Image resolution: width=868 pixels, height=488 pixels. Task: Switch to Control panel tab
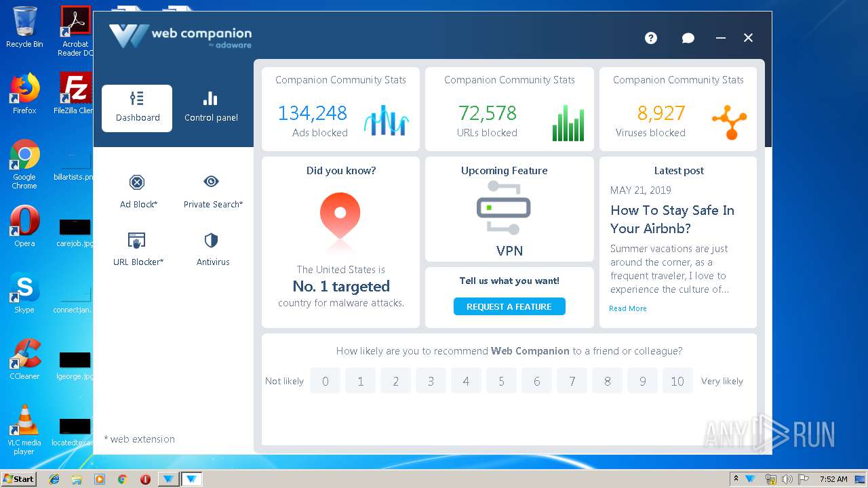pyautogui.click(x=211, y=108)
